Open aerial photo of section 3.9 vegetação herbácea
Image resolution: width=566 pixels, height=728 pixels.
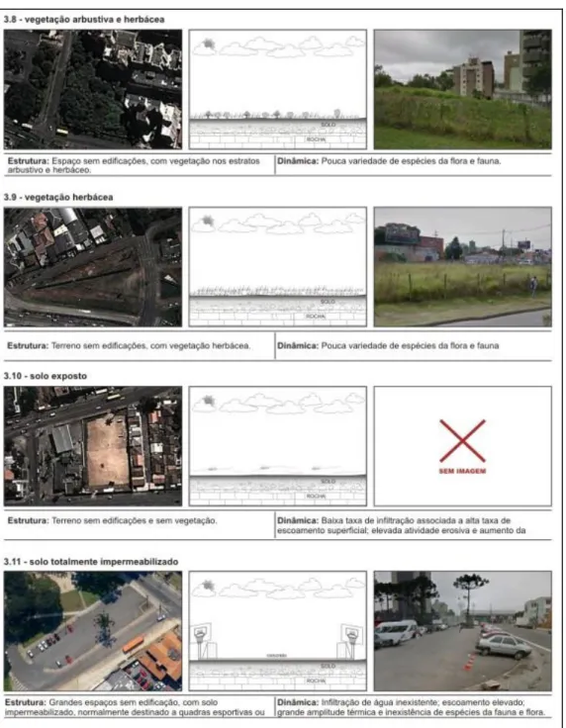pyautogui.click(x=93, y=267)
